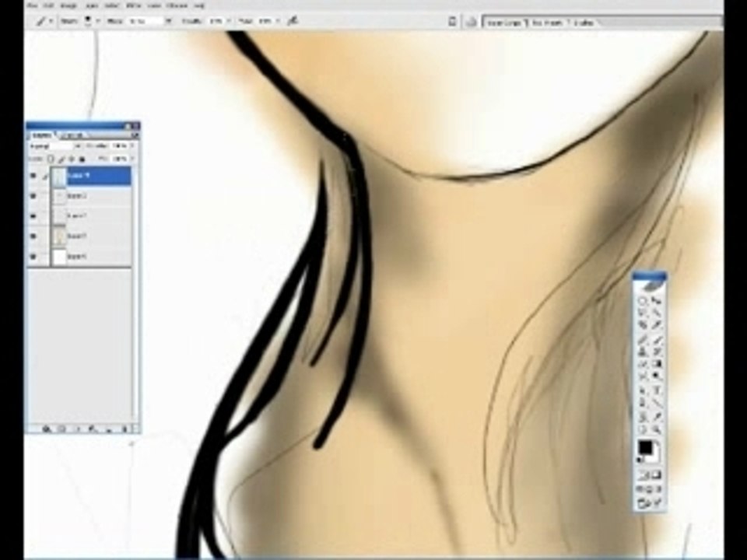
Task: Select the Pen tool
Action: tap(643, 401)
